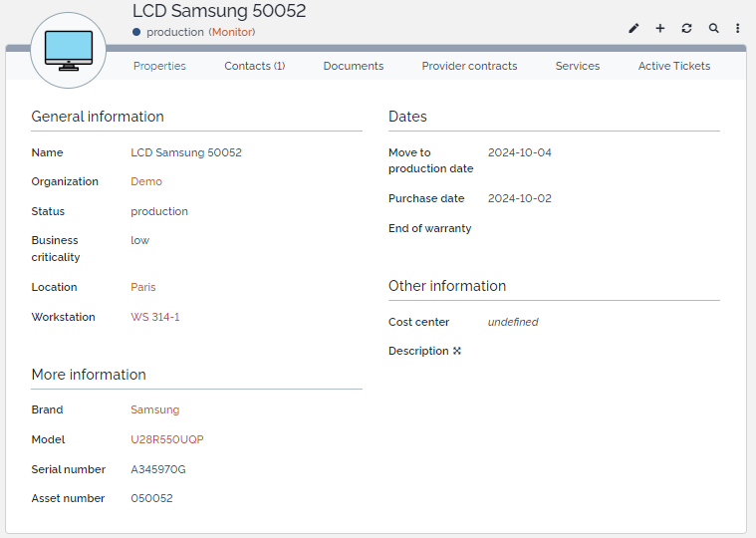Image resolution: width=756 pixels, height=538 pixels.
Task: Click the blue production status dot
Action: pyautogui.click(x=136, y=32)
